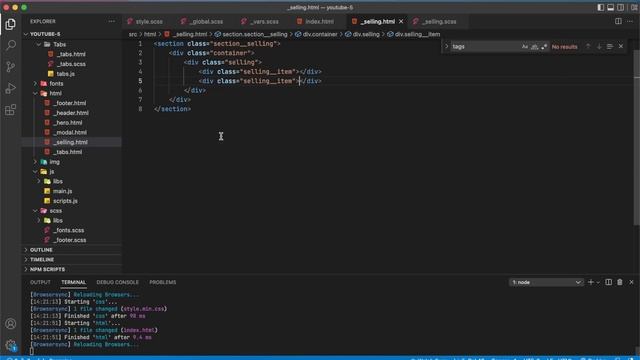
Task: Toggle Find in Selection icon
Action: (609, 47)
